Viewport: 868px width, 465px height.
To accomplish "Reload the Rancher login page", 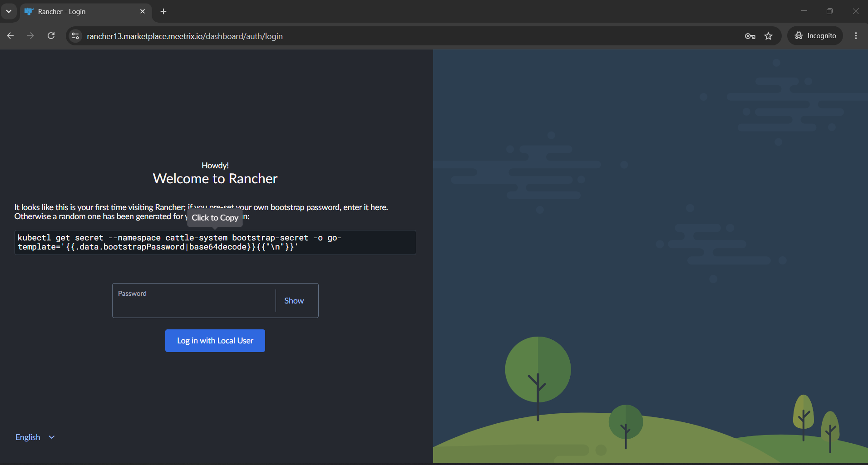I will 51,36.
